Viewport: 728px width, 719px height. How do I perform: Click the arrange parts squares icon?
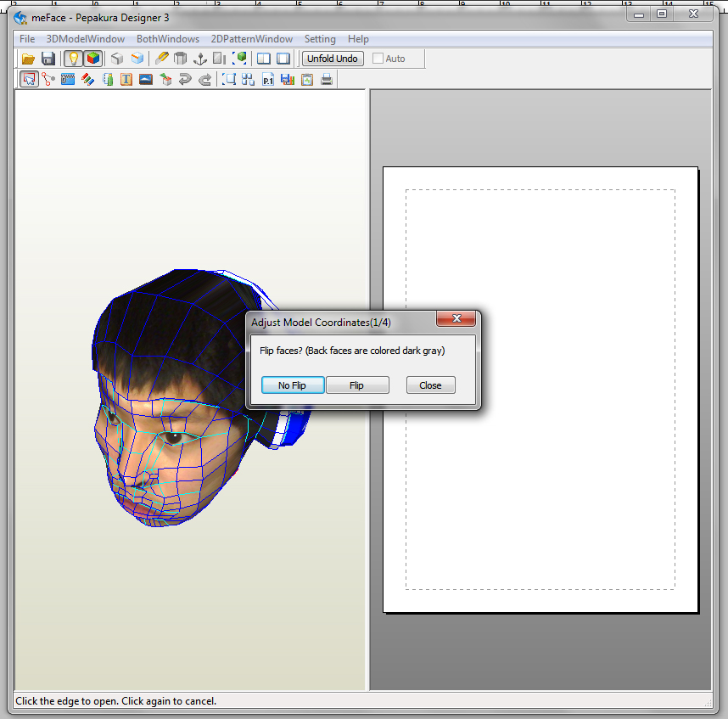tap(248, 80)
